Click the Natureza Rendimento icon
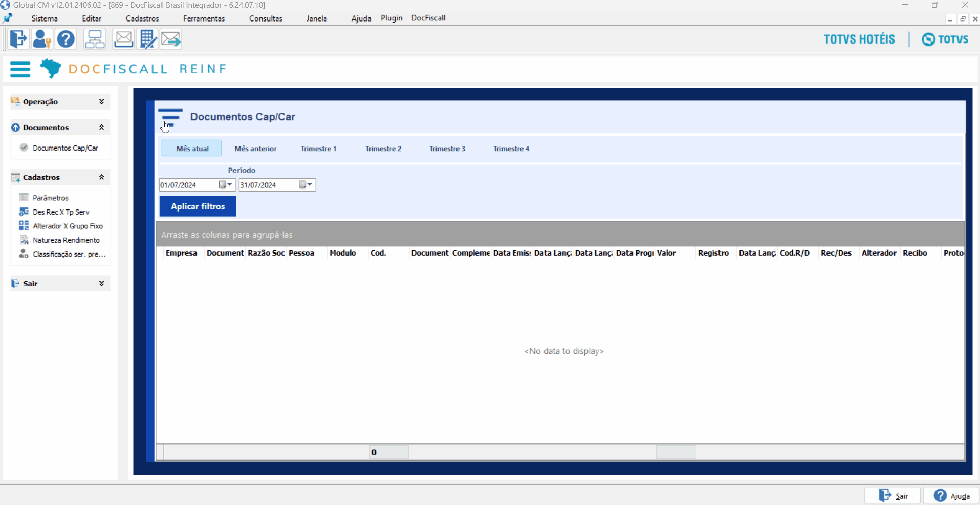The width and height of the screenshot is (980, 505). [24, 240]
